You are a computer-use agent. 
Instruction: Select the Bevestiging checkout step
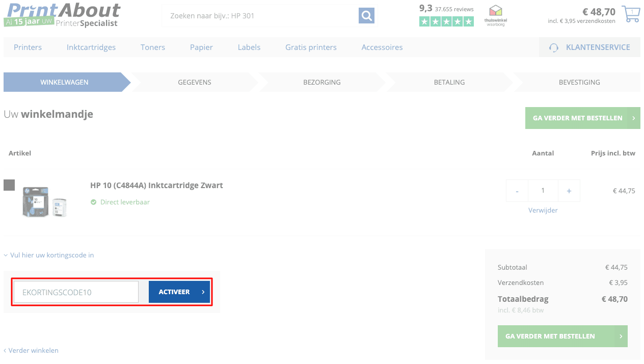[579, 82]
